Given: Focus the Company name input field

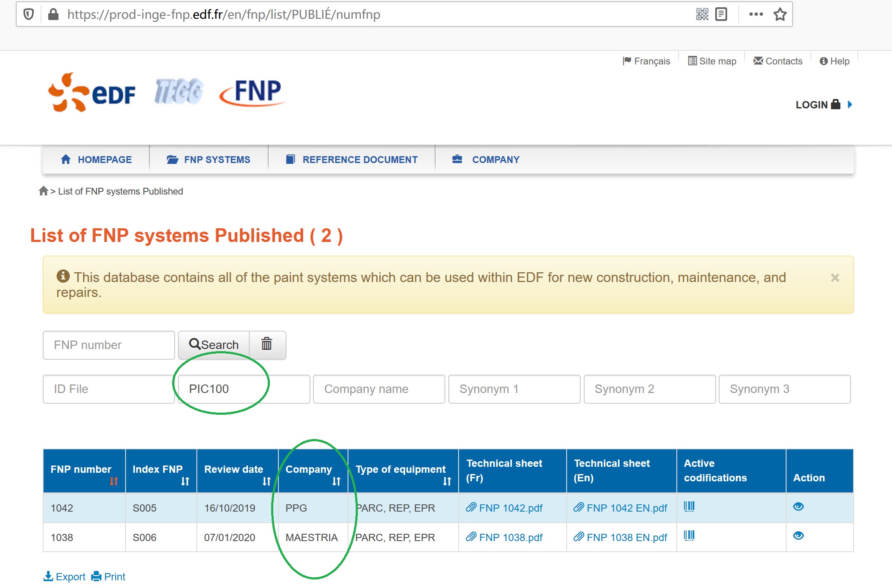Looking at the screenshot, I should (379, 389).
